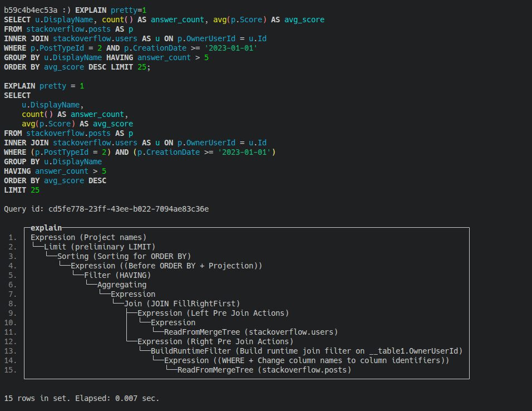Click the 'ReadFromMergeTree (stackoverflow.posts)' plan row
Image resolution: width=532 pixels, height=411 pixels.
pos(264,370)
